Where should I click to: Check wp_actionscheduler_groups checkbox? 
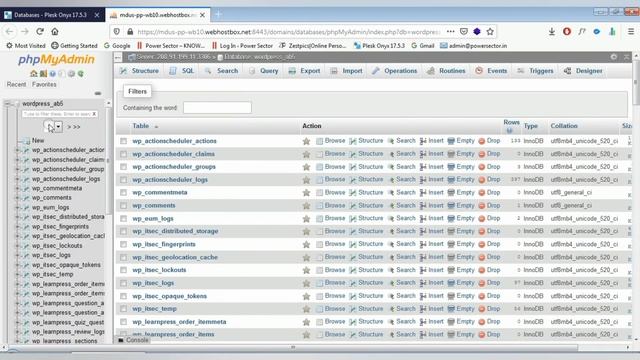pos(123,167)
